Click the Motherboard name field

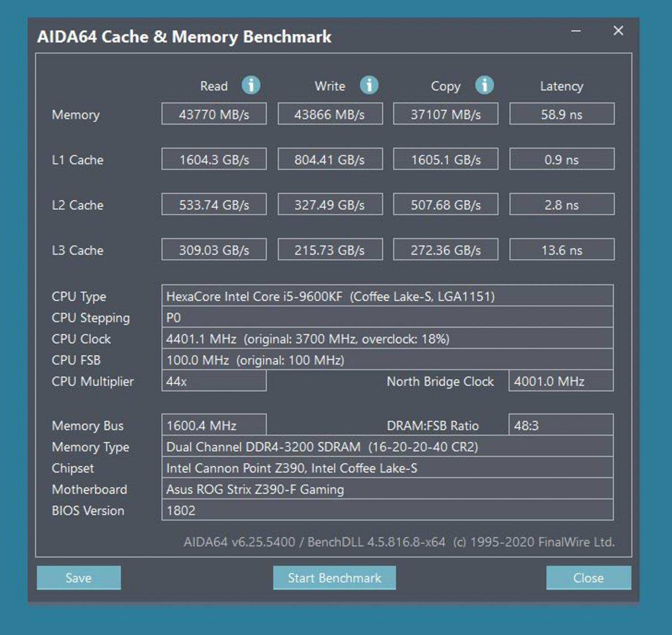pyautogui.click(x=387, y=489)
